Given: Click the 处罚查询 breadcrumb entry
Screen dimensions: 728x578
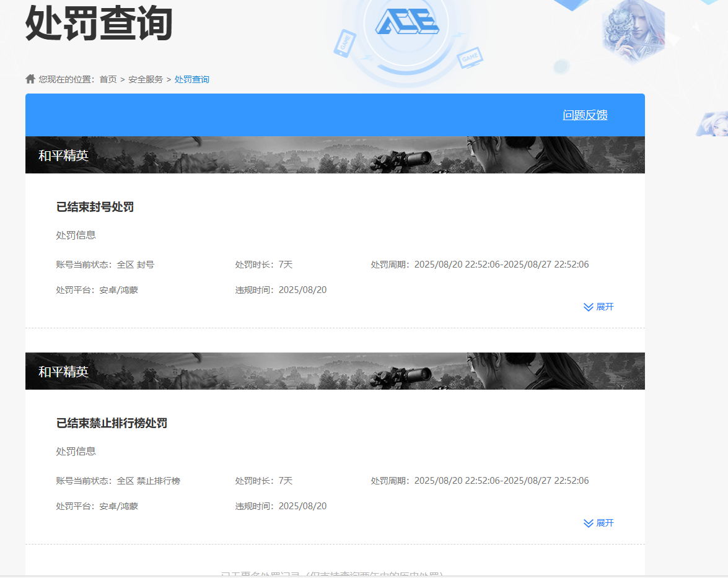Looking at the screenshot, I should [x=191, y=79].
